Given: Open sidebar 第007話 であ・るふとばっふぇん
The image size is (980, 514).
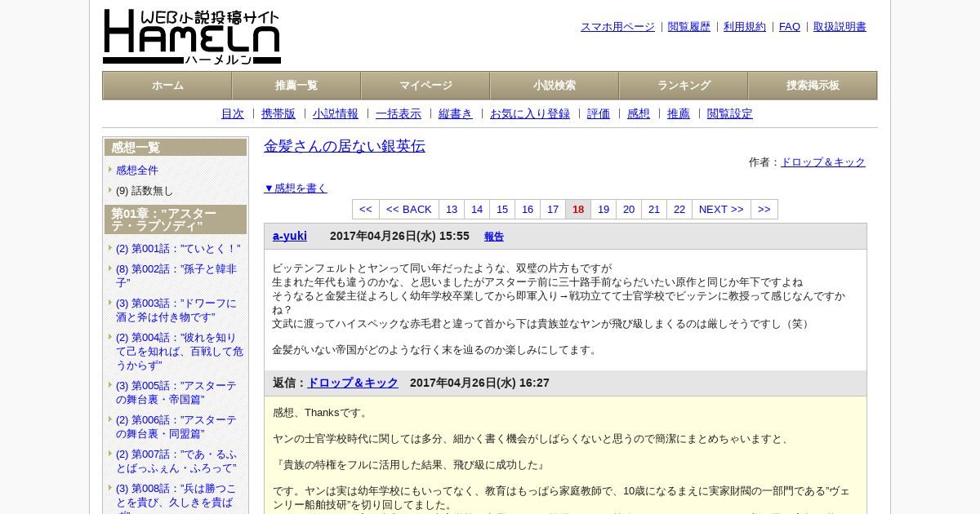Looking at the screenshot, I should pos(176,461).
